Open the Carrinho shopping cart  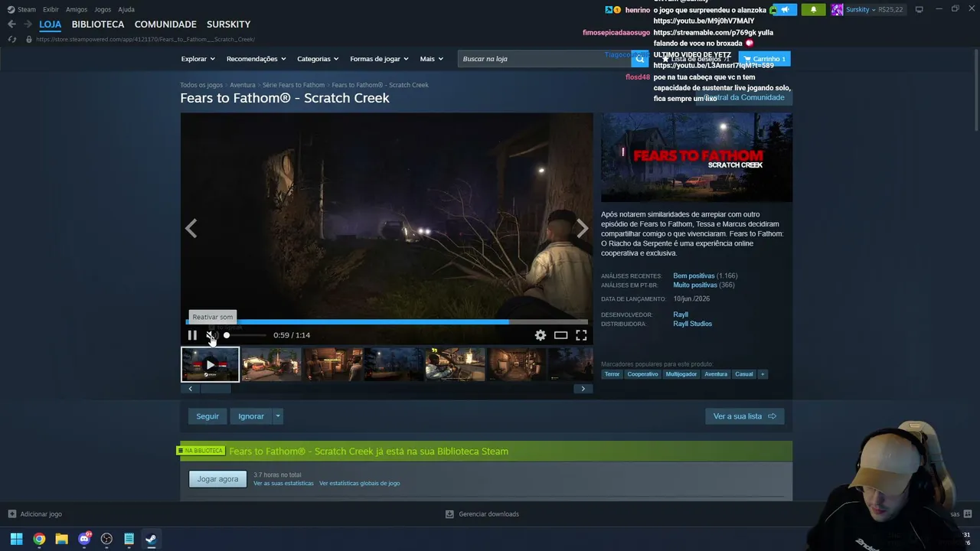click(765, 59)
